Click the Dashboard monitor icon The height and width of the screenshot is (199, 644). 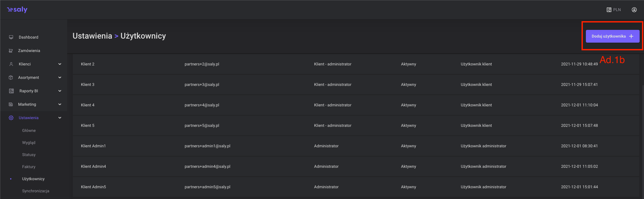click(11, 37)
